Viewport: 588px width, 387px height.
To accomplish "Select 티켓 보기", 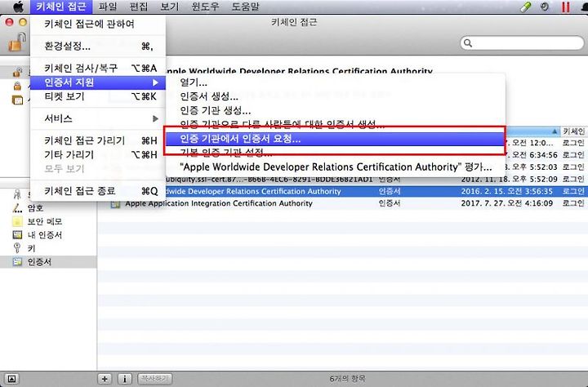I will pyautogui.click(x=98, y=96).
